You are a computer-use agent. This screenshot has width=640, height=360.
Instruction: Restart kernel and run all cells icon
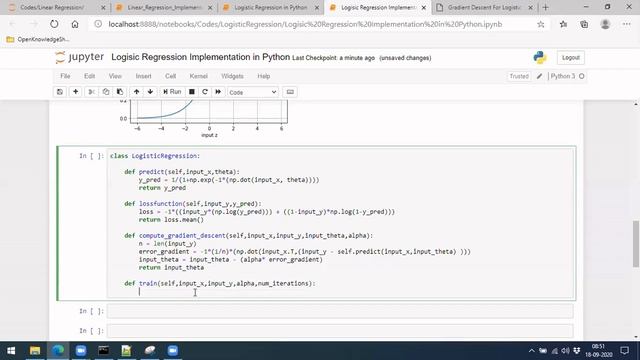click(218, 92)
